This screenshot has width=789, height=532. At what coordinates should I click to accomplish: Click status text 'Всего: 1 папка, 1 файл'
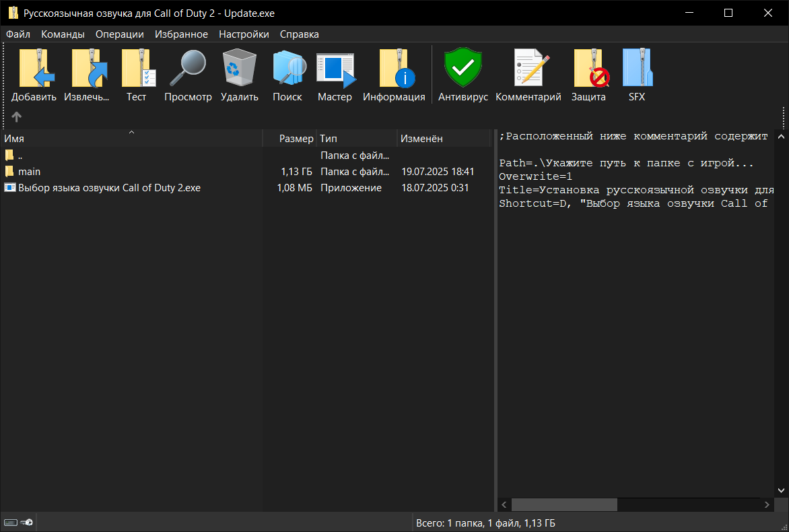tap(485, 523)
